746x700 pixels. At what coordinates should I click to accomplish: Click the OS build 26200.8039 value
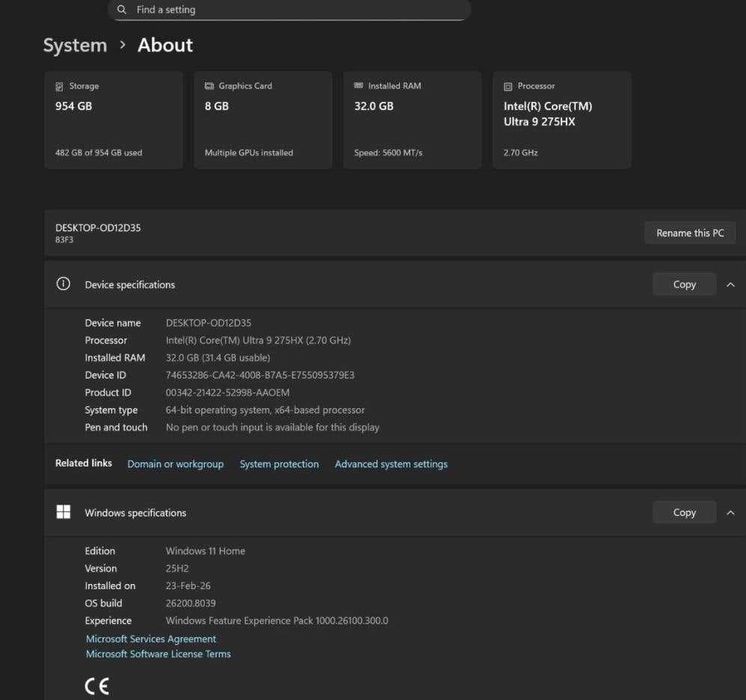191,603
